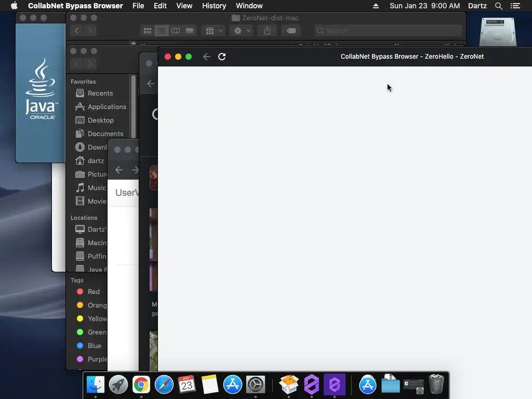Select Documents in the Finder sidebar
Viewport: 532px width, 399px height.
(99, 134)
